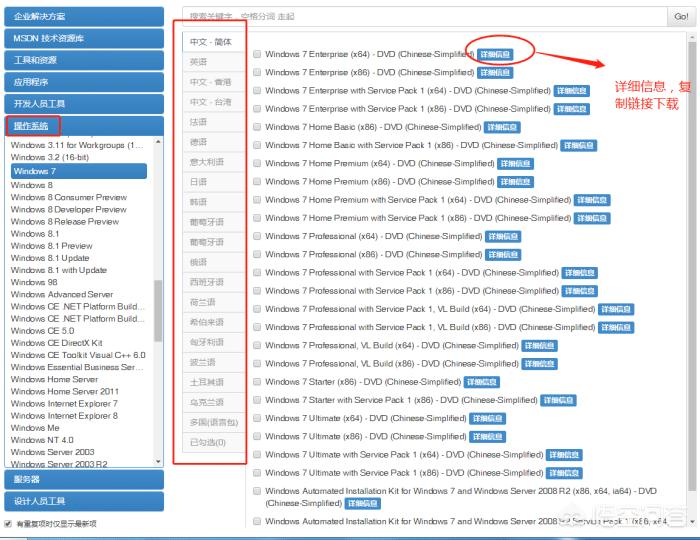700x540 pixels.
Task: Expand the 服务器 sidebar section
Action: (x=84, y=479)
